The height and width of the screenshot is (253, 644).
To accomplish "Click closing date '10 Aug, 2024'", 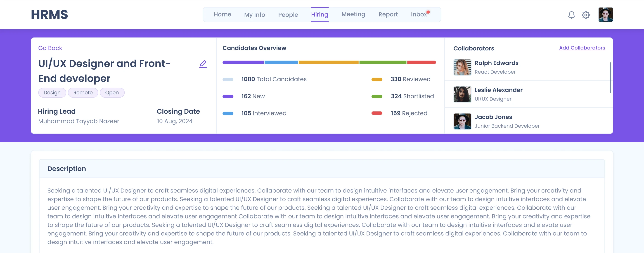I will pyautogui.click(x=175, y=121).
